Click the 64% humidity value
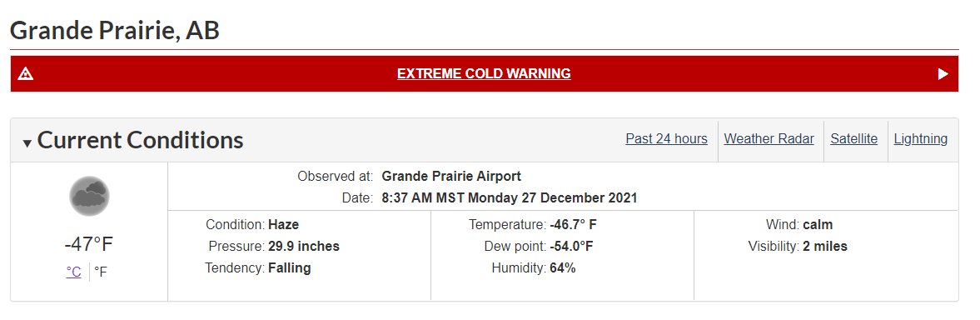Image resolution: width=980 pixels, height=320 pixels. click(x=563, y=268)
